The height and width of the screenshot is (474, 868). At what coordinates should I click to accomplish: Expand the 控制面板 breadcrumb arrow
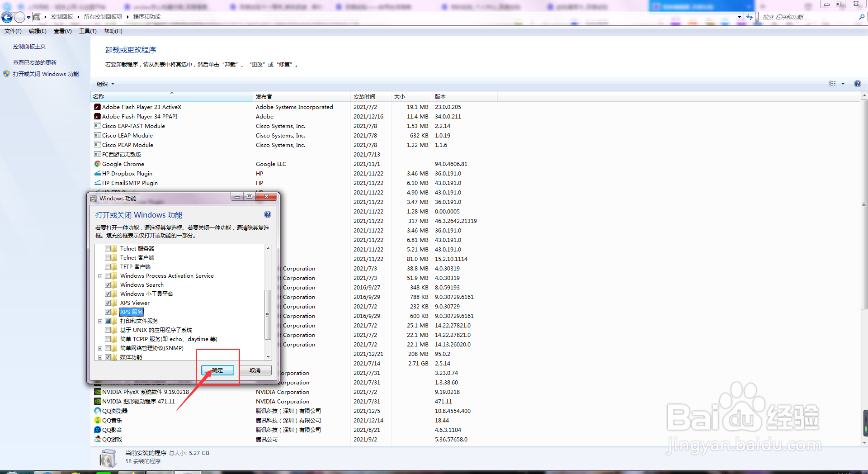(x=78, y=17)
